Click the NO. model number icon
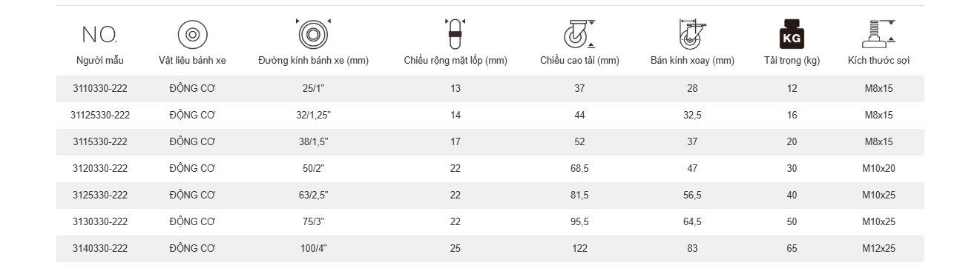 pos(100,35)
